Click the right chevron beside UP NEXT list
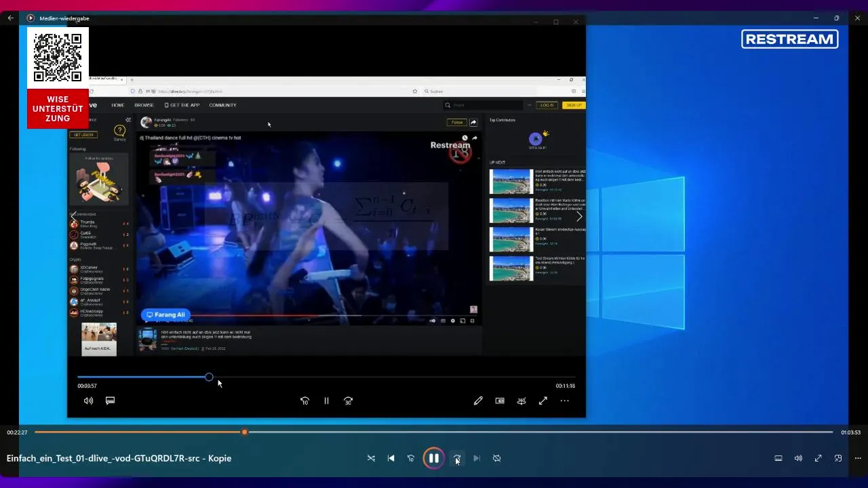This screenshot has height=488, width=868. 579,217
